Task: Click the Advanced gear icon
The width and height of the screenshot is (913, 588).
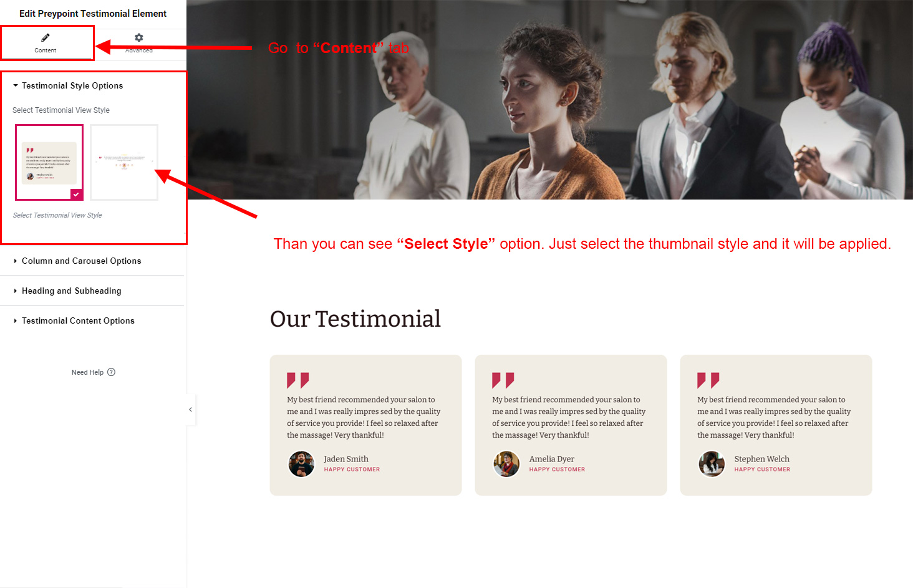Action: pos(139,37)
